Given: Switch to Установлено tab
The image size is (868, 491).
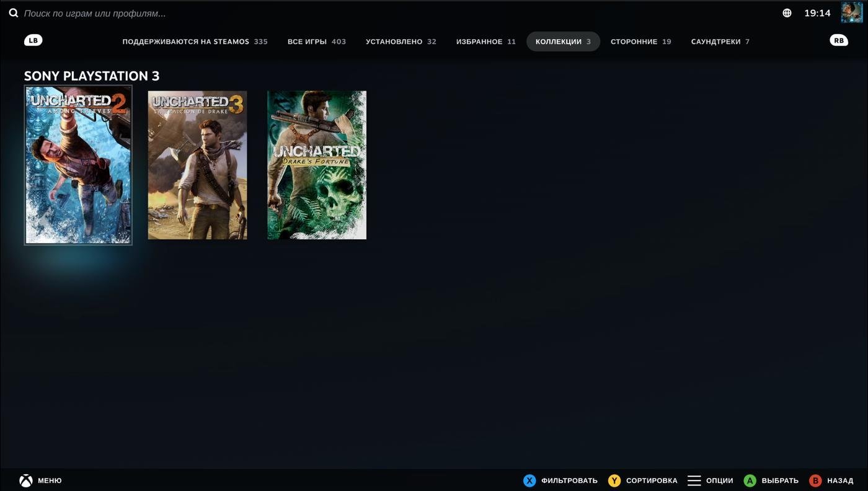Looking at the screenshot, I should coord(401,42).
